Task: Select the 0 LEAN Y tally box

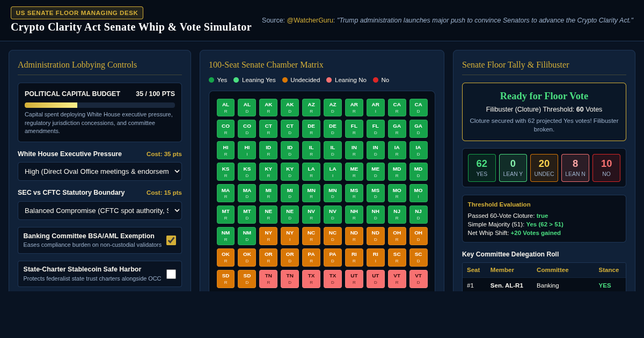Action: point(513,168)
